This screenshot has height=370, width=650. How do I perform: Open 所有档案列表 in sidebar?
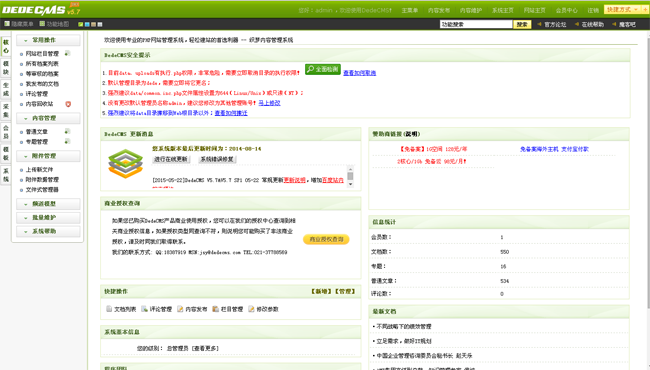(42, 64)
